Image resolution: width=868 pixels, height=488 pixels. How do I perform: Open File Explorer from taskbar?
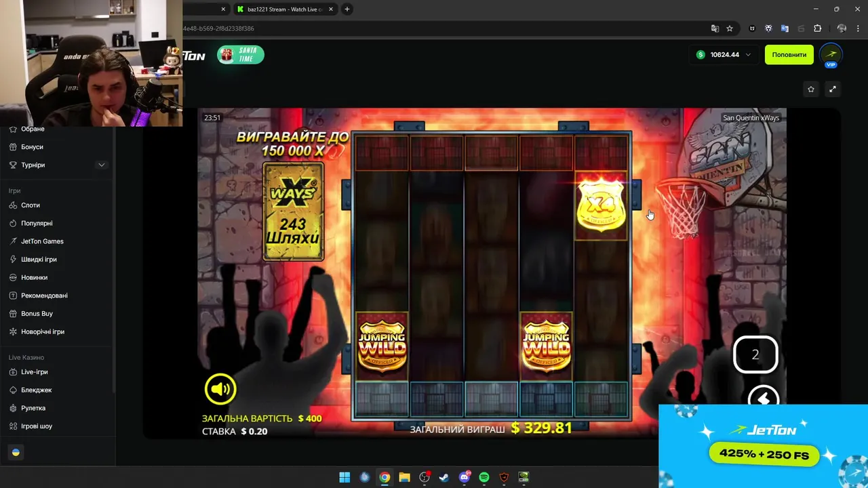pyautogui.click(x=404, y=477)
